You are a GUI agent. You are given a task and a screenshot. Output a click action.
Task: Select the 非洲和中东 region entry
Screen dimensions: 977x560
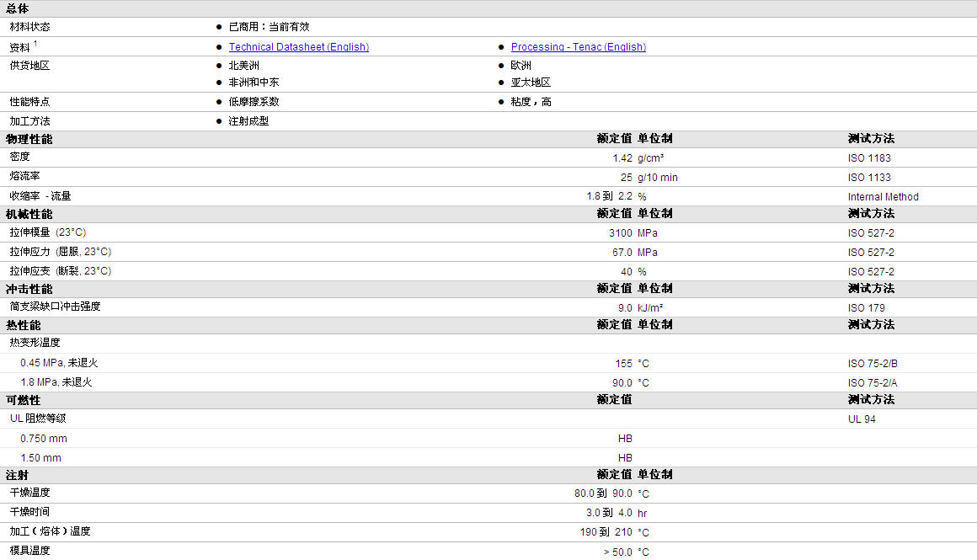tap(254, 83)
